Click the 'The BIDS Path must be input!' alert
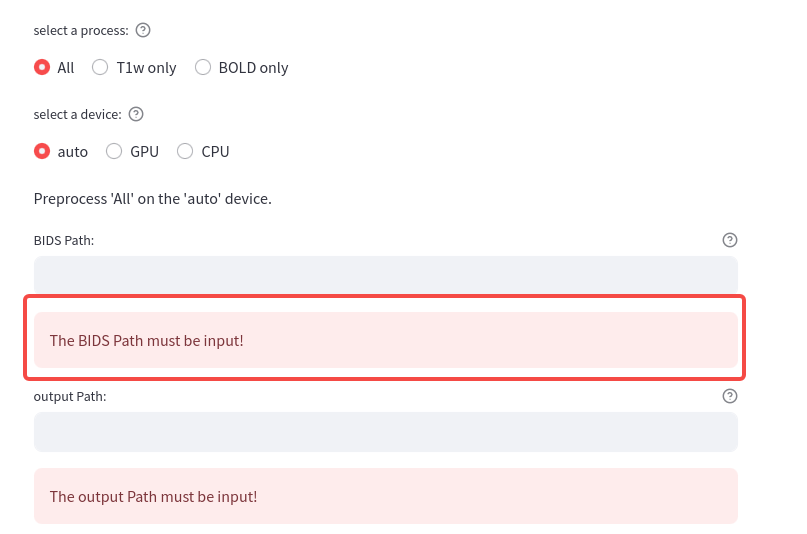Screen dimensions: 807x534 pos(385,340)
